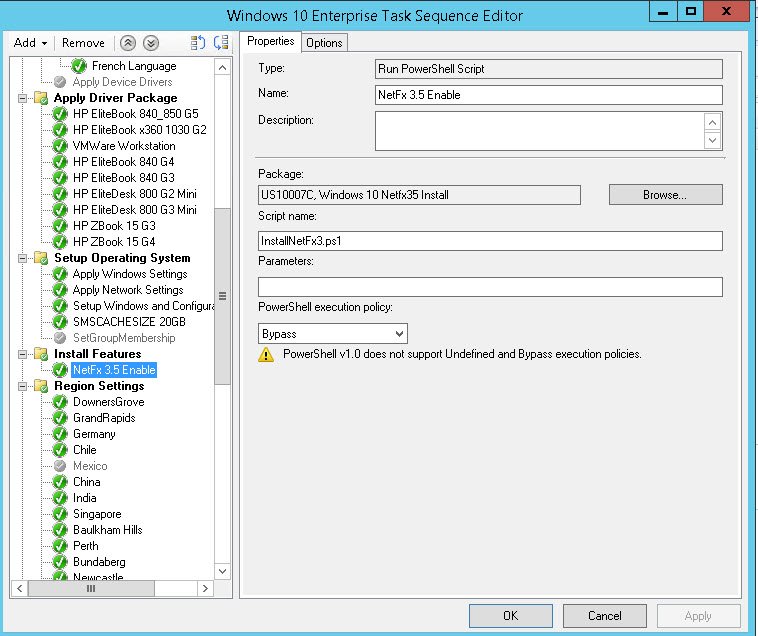
Task: Click the grey disabled icon of Mexico
Action: 60,466
